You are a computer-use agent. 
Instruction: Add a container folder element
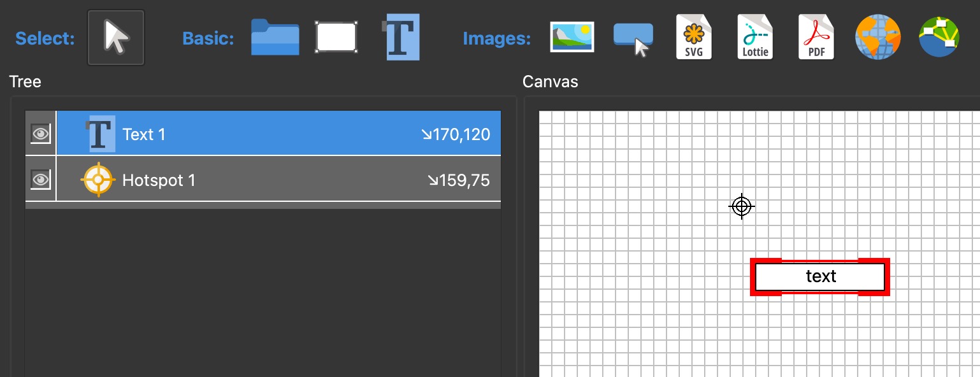275,38
